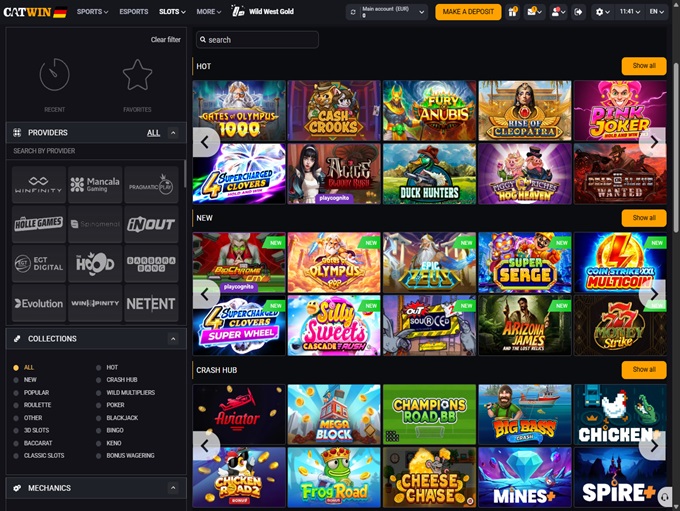Image resolution: width=680 pixels, height=511 pixels.
Task: Collapse the Mechanics panel
Action: click(x=173, y=488)
